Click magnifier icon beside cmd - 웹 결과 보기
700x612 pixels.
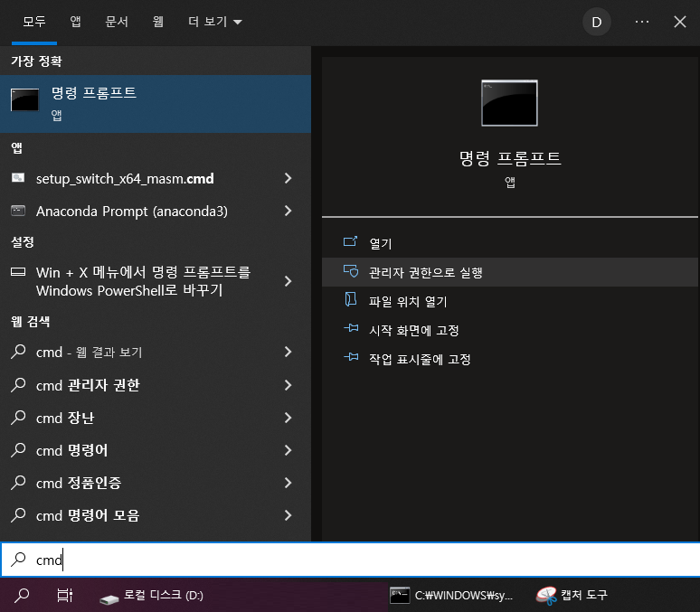18,352
